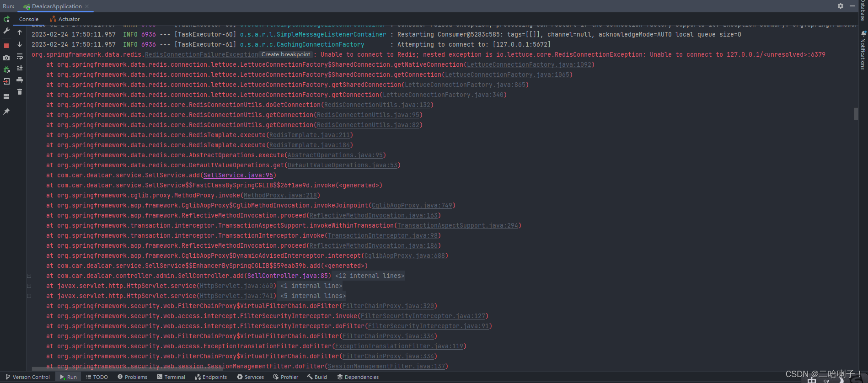Click the Create breakpoint button

pos(286,54)
